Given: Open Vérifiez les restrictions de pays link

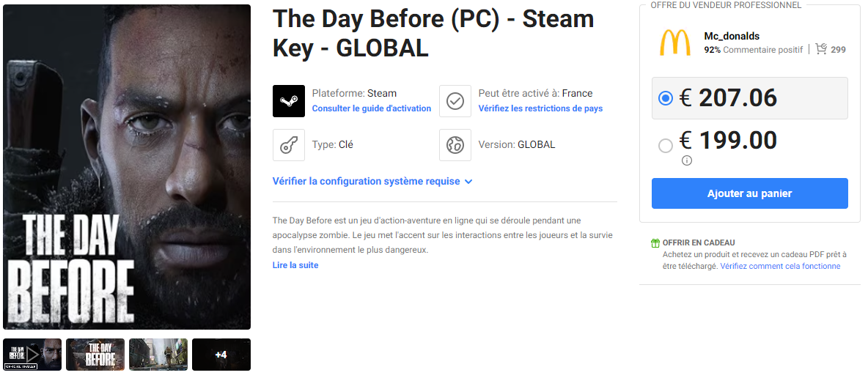Looking at the screenshot, I should [x=540, y=108].
